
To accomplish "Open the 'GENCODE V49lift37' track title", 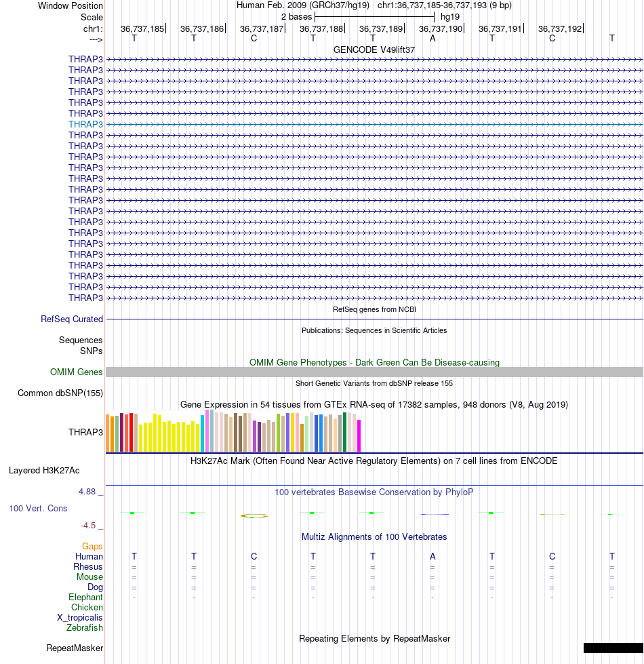I will pos(374,50).
